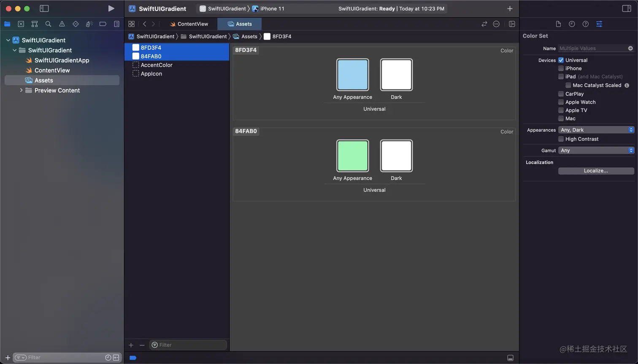Collapse the SwiftUIGradient project root
This screenshot has height=364, width=638.
(8, 40)
